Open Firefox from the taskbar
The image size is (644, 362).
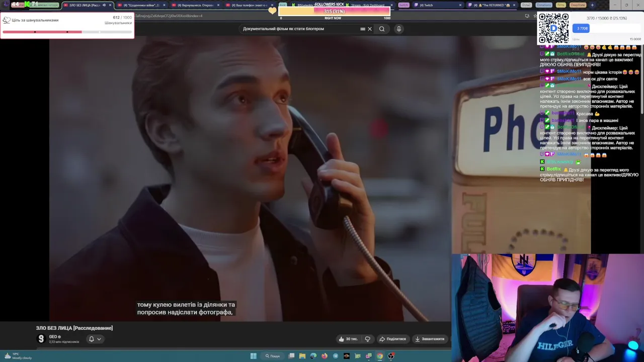tap(325, 356)
